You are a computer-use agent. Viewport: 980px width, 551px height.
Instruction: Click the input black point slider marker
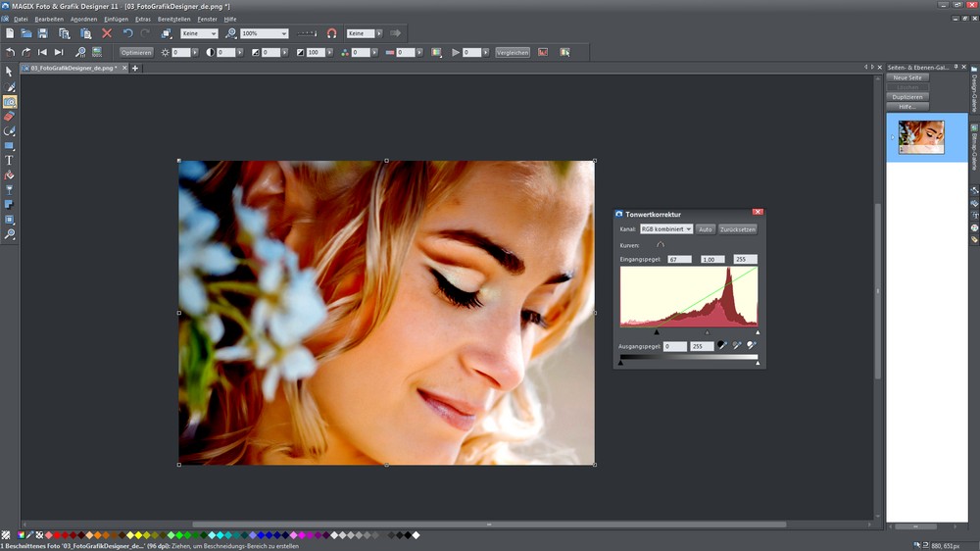(x=657, y=332)
